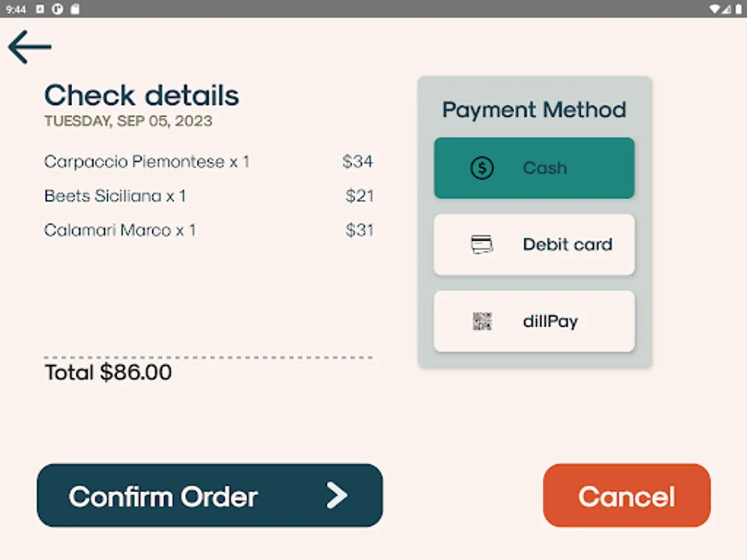Click the Payment Method heading
Image resolution: width=747 pixels, height=560 pixels.
pos(534,110)
